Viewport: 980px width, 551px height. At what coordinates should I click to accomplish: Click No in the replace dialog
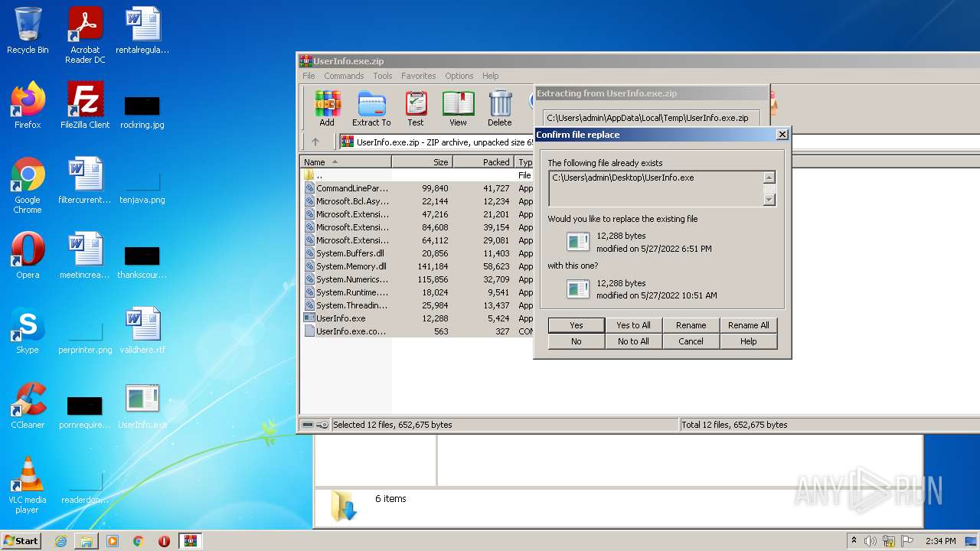coord(577,341)
